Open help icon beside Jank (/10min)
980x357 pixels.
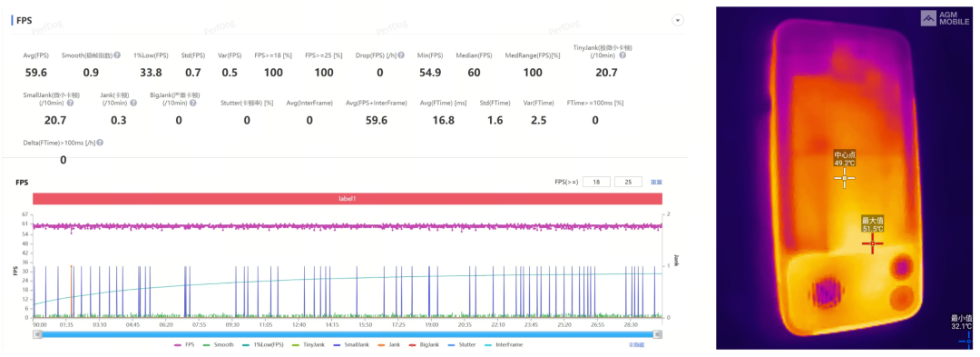(x=132, y=103)
